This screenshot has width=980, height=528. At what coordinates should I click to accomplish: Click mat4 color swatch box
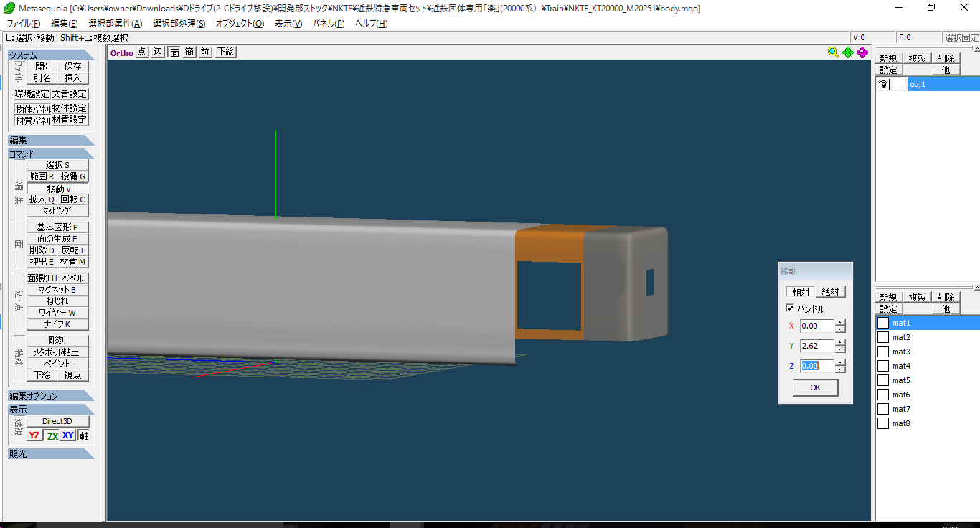click(x=883, y=366)
